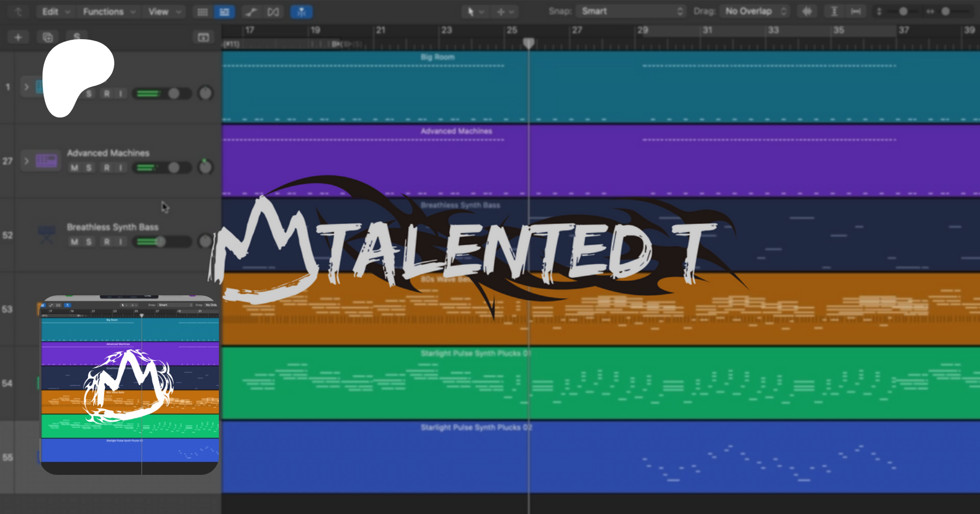This screenshot has height=514, width=980.
Task: Click the add track plus icon
Action: tap(18, 37)
